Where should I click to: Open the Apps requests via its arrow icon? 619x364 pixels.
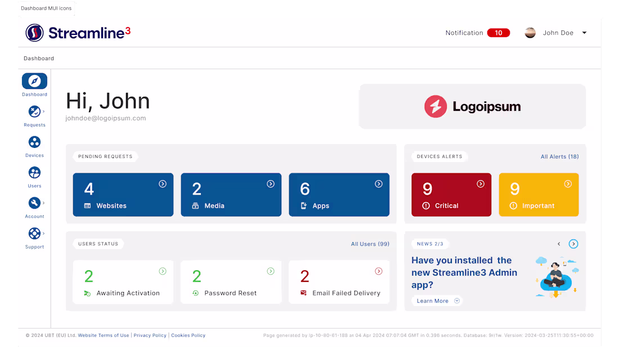(378, 183)
